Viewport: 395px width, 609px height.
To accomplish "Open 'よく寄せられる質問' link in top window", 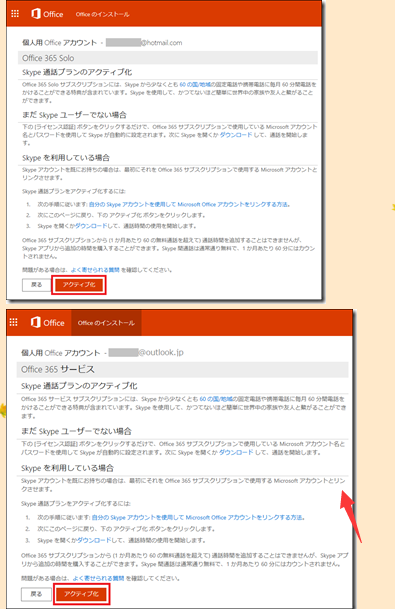I will tap(95, 270).
